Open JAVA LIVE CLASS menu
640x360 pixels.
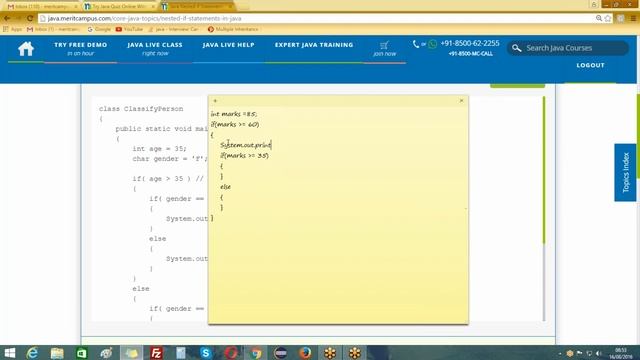[155, 49]
